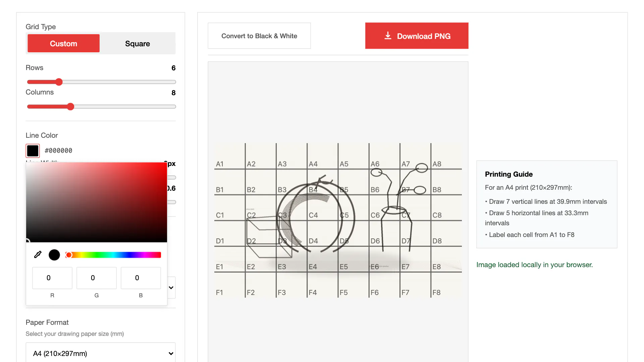This screenshot has width=644, height=362.
Task: Click the Rows slider handle
Action: tap(59, 82)
